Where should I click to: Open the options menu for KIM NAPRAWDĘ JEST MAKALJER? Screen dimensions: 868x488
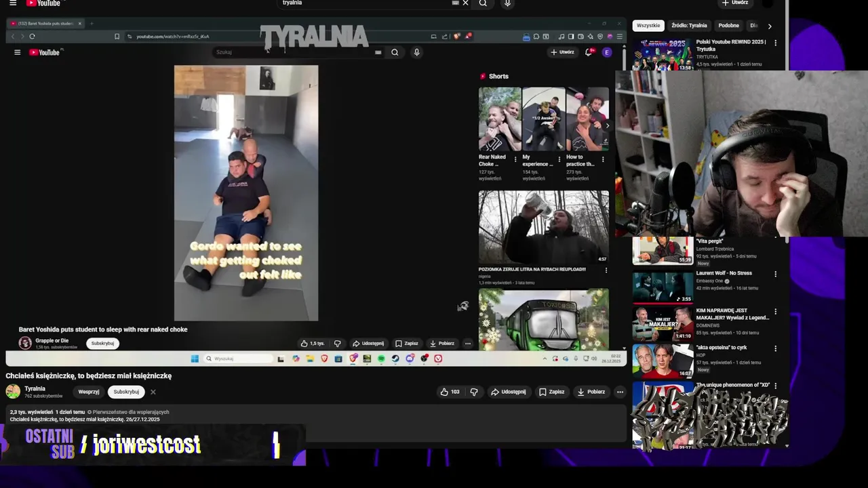pyautogui.click(x=775, y=312)
